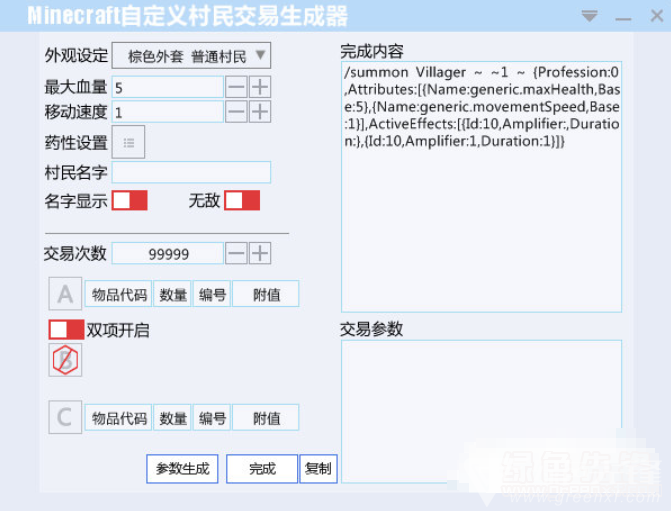The height and width of the screenshot is (511, 671).
Task: Select trade slot C icon
Action: pyautogui.click(x=65, y=417)
